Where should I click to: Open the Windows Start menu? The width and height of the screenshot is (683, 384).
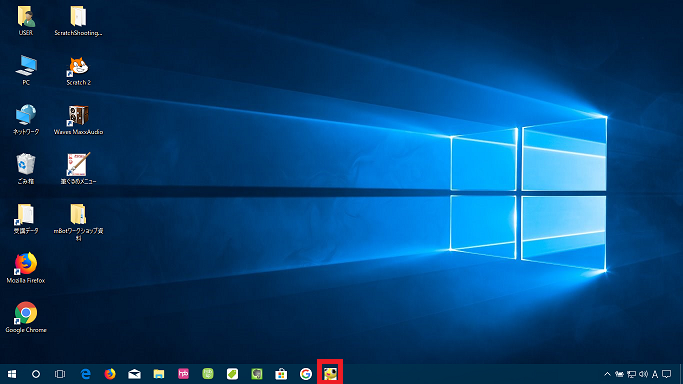click(x=12, y=374)
